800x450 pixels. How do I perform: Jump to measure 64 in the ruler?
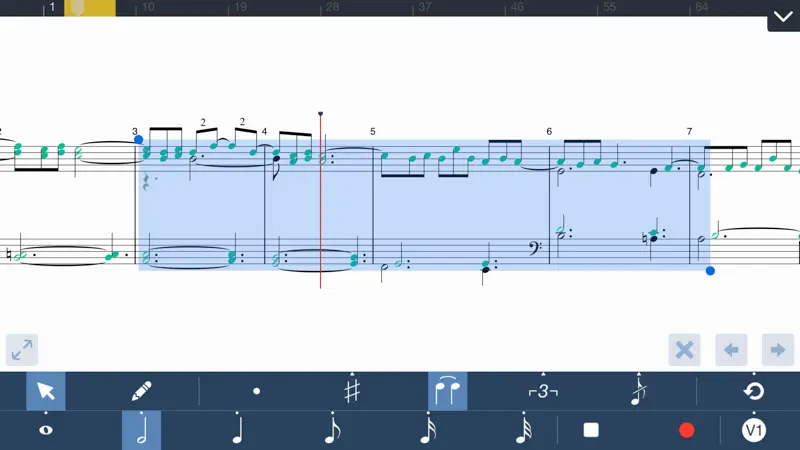tap(702, 7)
